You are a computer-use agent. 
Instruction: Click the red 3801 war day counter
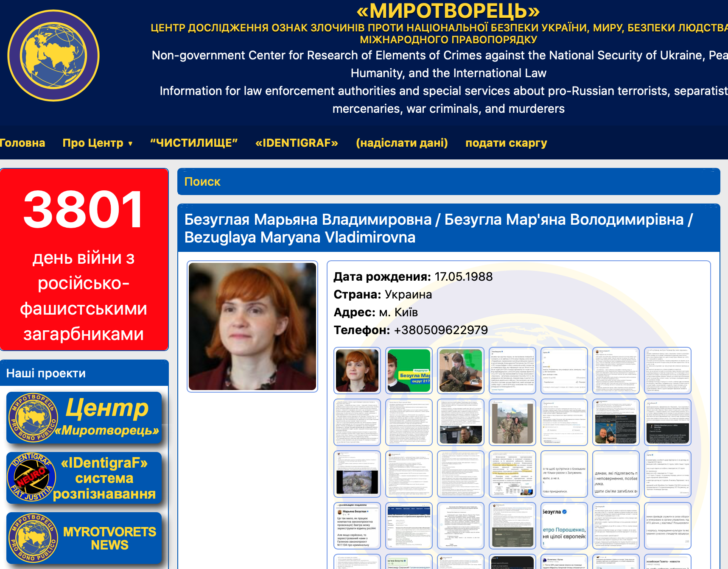pyautogui.click(x=84, y=259)
